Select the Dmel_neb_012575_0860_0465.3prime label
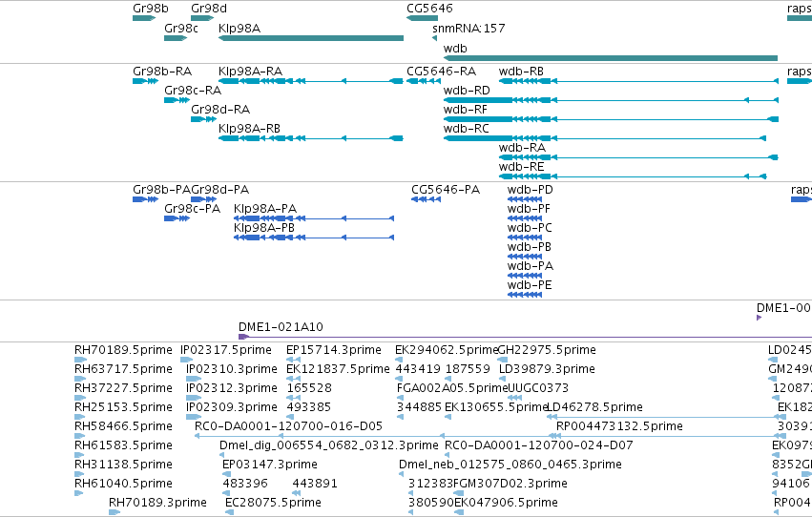 pyautogui.click(x=510, y=465)
